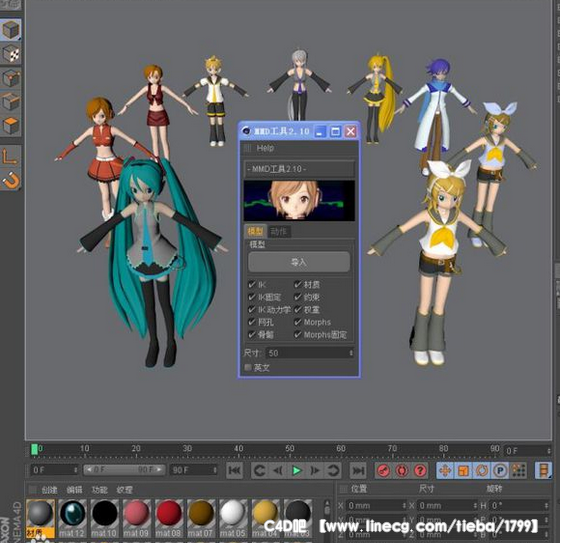Screen dimensions: 564x543
Task: Toggle Position keying move icon
Action: (x=445, y=470)
